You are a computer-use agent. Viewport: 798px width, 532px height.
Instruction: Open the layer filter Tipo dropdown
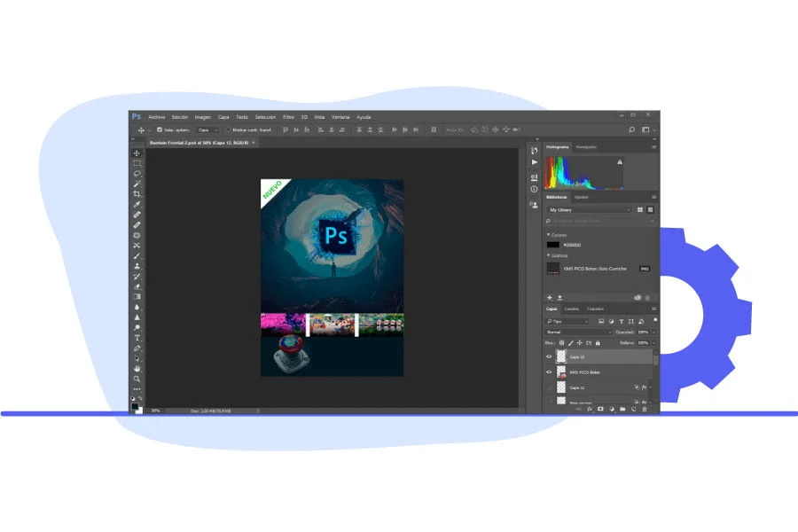click(567, 321)
